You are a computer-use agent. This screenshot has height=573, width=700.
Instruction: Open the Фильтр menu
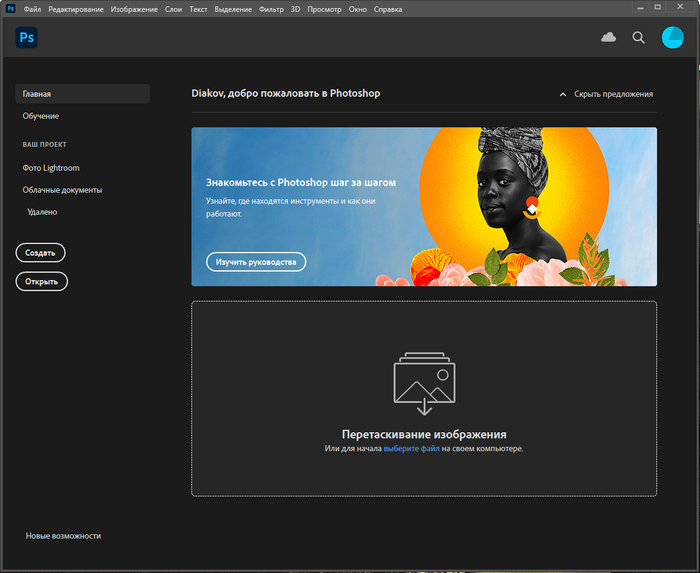pos(271,9)
